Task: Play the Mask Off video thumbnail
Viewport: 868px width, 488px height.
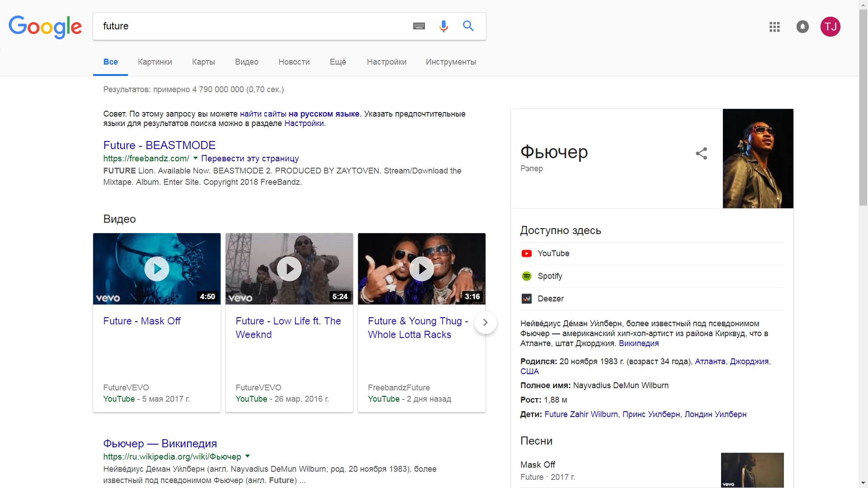Action: 157,269
